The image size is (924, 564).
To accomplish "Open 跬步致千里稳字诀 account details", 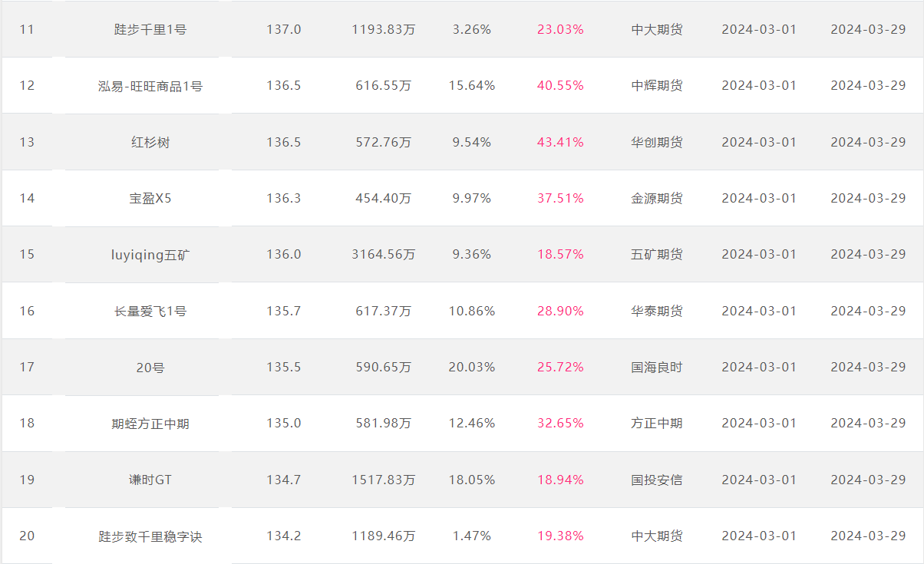I will click(x=150, y=536).
